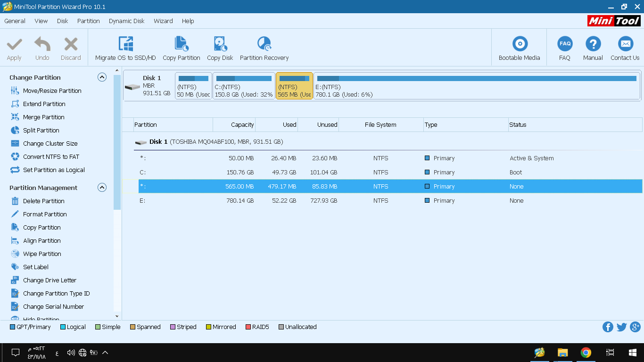Select the E: partition row
The height and width of the screenshot is (362, 644).
point(390,201)
